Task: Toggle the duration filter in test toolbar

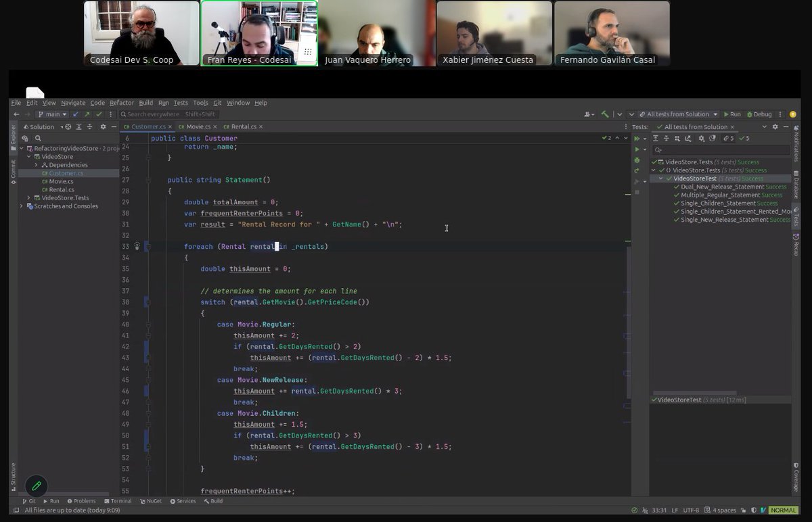Action: 713,138
